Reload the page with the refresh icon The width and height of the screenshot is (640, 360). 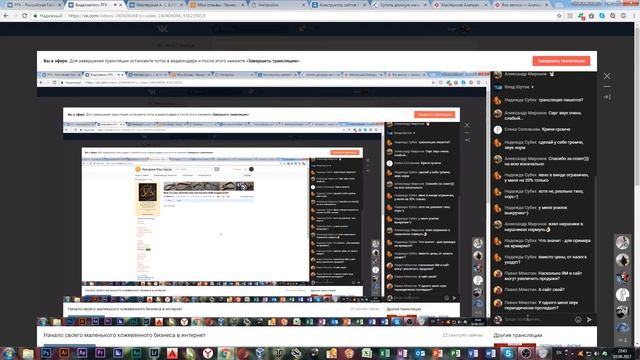tap(25, 16)
